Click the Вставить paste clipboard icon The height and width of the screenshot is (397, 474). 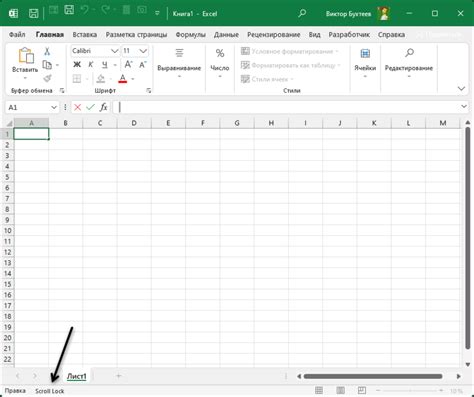26,55
